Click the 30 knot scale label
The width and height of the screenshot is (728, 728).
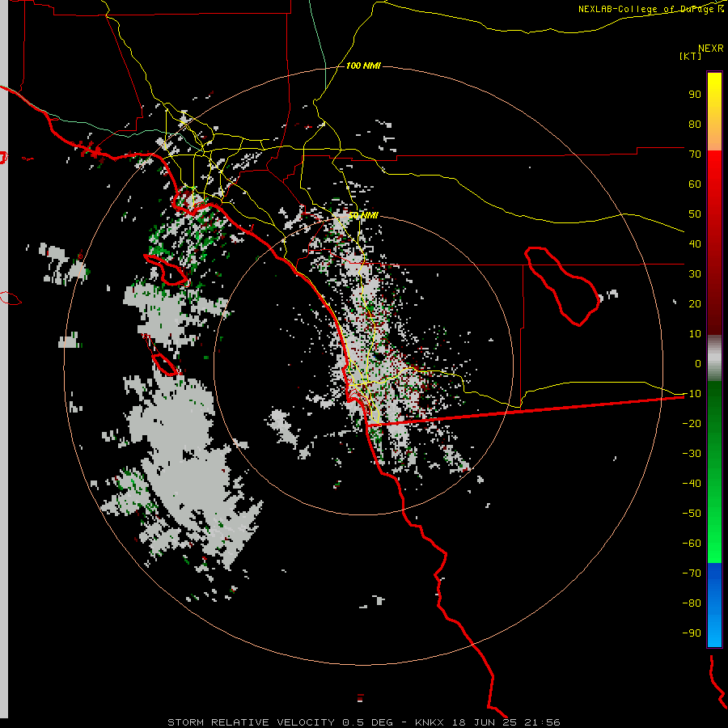695,274
